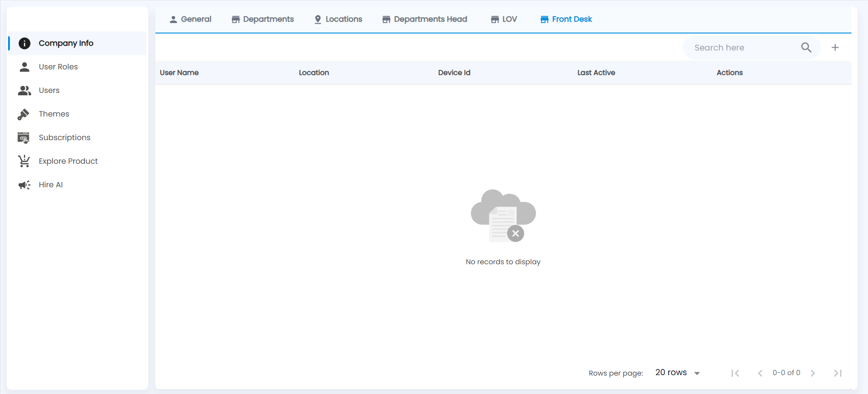The width and height of the screenshot is (868, 394).
Task: Click the LOV tab store icon
Action: point(495,19)
